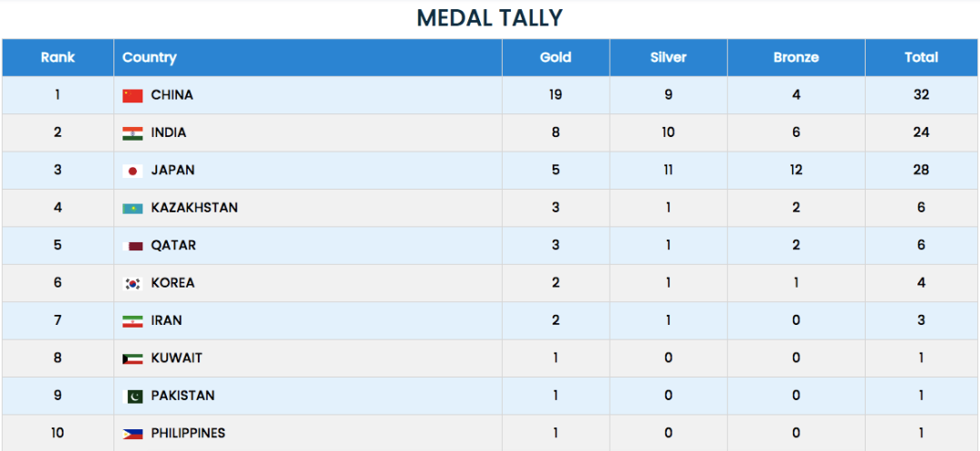Click China's total medal count 32
Viewport: 980px width, 451px height.
point(921,95)
